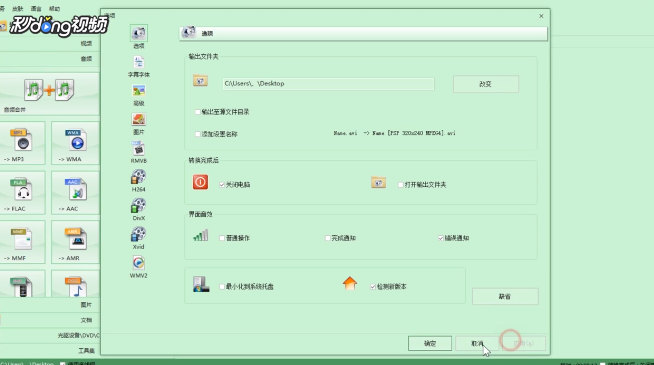The height and width of the screenshot is (365, 654).
Task: Open the 图片 settings page in the dialog sidebar
Action: pos(138,123)
